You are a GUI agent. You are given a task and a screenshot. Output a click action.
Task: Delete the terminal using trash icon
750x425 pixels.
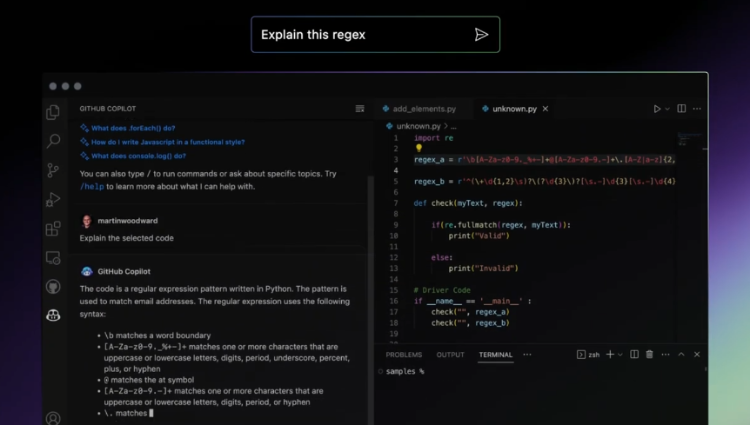click(649, 354)
